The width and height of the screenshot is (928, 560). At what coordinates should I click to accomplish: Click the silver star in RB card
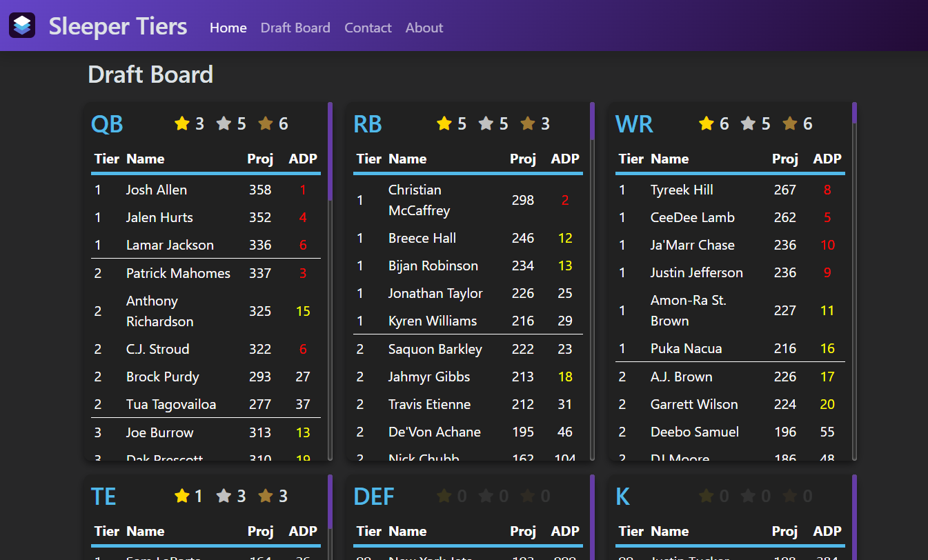486,123
